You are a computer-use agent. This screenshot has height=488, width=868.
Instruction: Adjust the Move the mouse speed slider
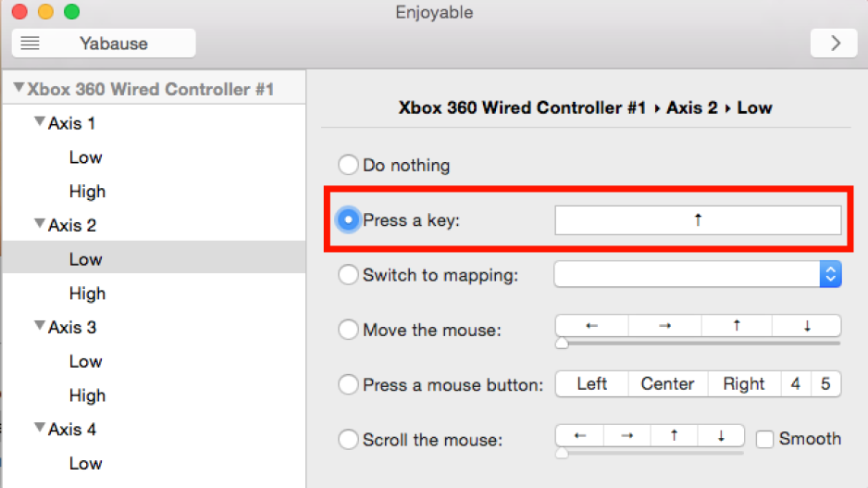coord(562,344)
